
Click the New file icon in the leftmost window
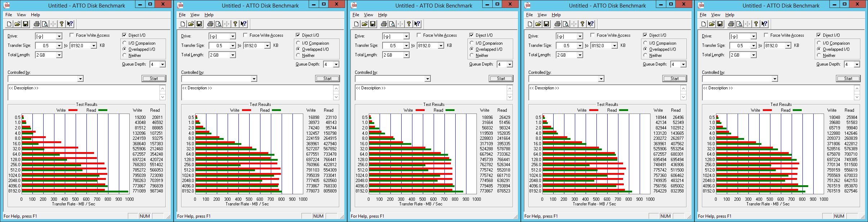(x=9, y=24)
